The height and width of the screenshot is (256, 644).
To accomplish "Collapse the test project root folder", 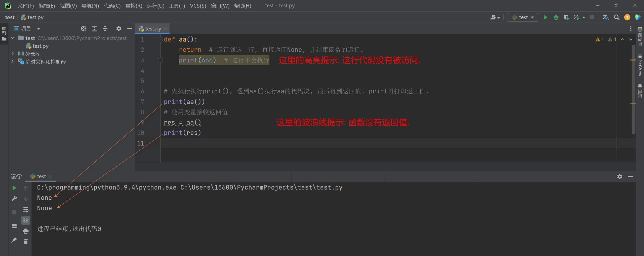I will point(13,38).
